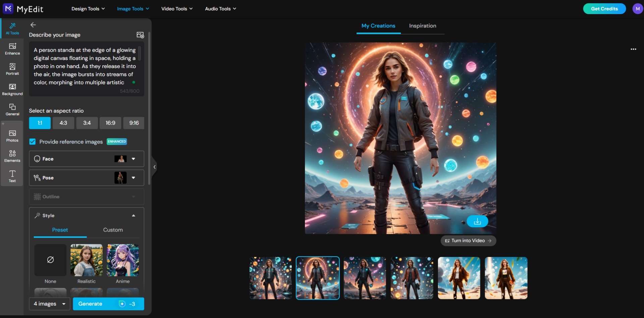Click the back arrow above description
The width and height of the screenshot is (644, 318).
point(33,25)
